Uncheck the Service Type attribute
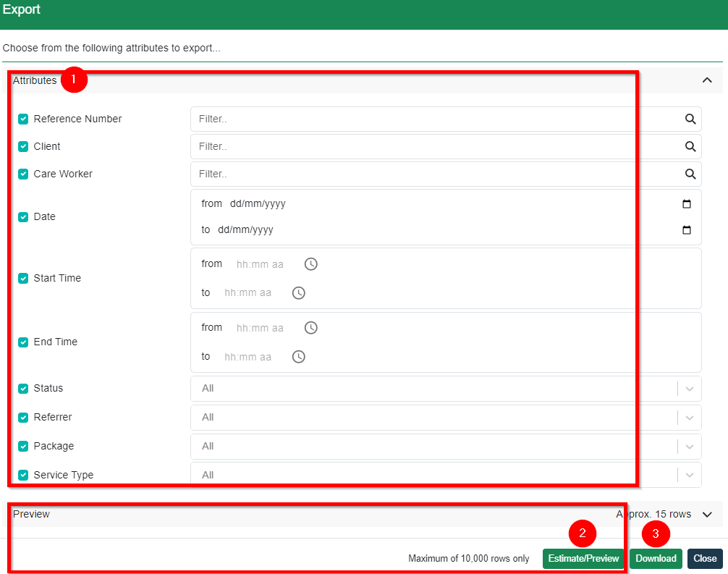Viewport: 728px width, 574px height. [x=22, y=475]
